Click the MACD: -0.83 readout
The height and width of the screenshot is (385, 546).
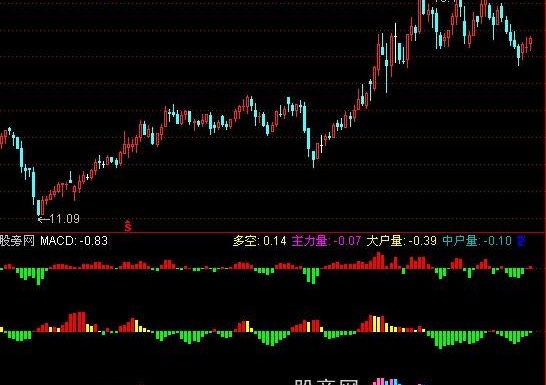click(74, 241)
